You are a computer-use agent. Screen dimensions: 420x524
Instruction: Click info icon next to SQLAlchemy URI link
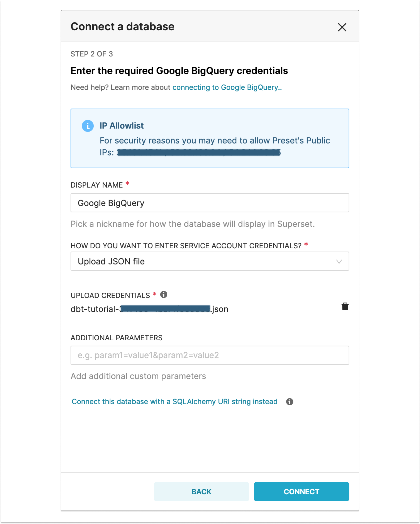pyautogui.click(x=290, y=402)
